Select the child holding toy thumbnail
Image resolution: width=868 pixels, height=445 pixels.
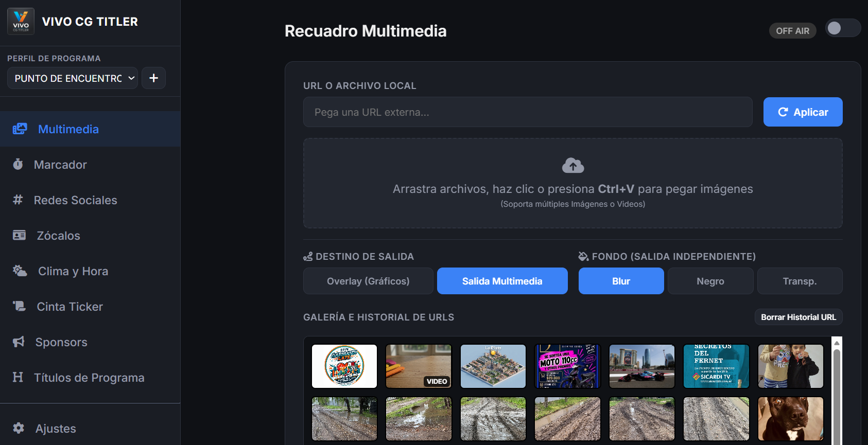(x=791, y=366)
